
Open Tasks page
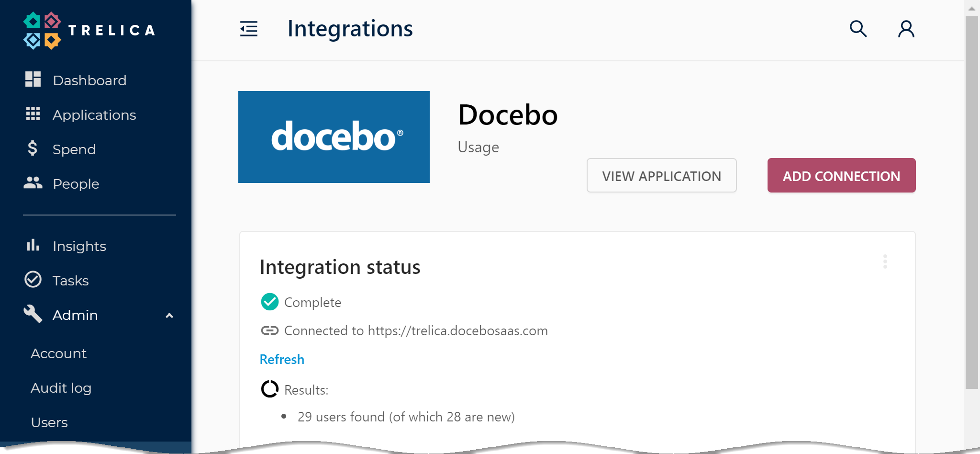click(x=71, y=281)
